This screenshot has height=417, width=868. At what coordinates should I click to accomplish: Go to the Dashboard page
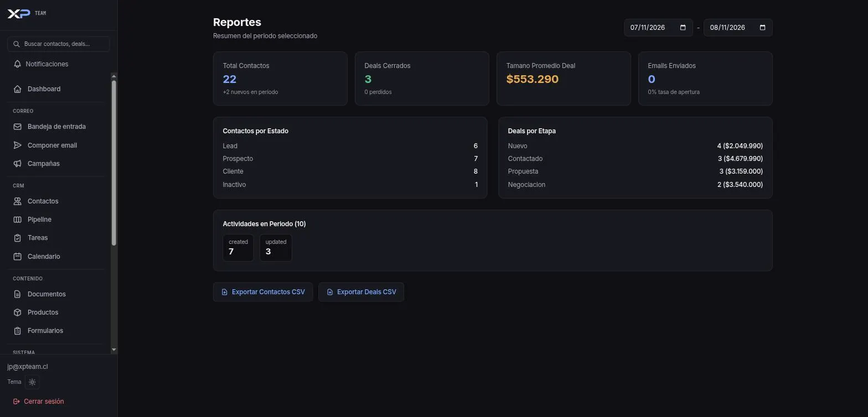55,89
